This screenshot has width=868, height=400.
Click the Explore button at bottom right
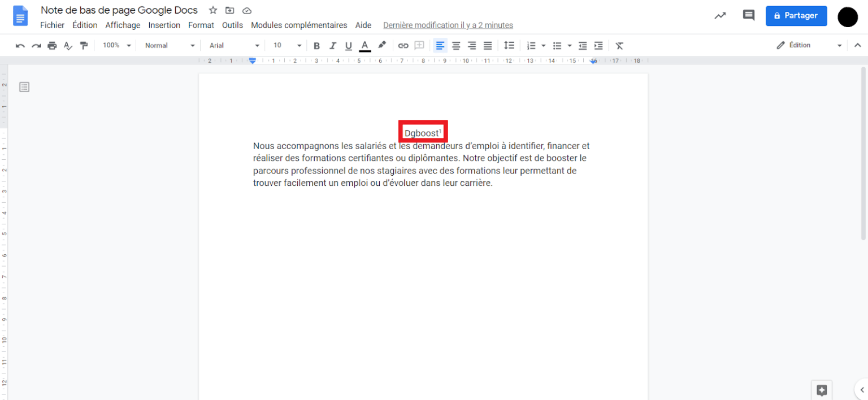[822, 390]
